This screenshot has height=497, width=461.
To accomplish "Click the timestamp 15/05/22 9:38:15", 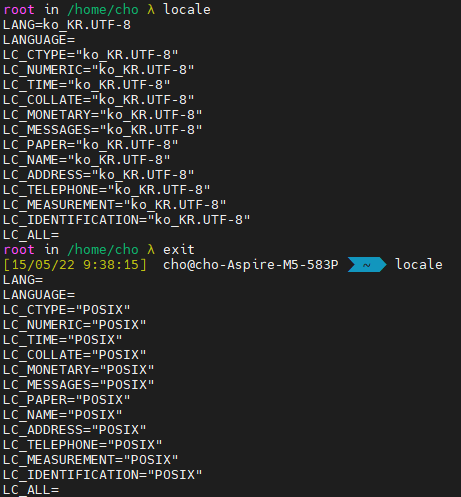I will pyautogui.click(x=75, y=265).
